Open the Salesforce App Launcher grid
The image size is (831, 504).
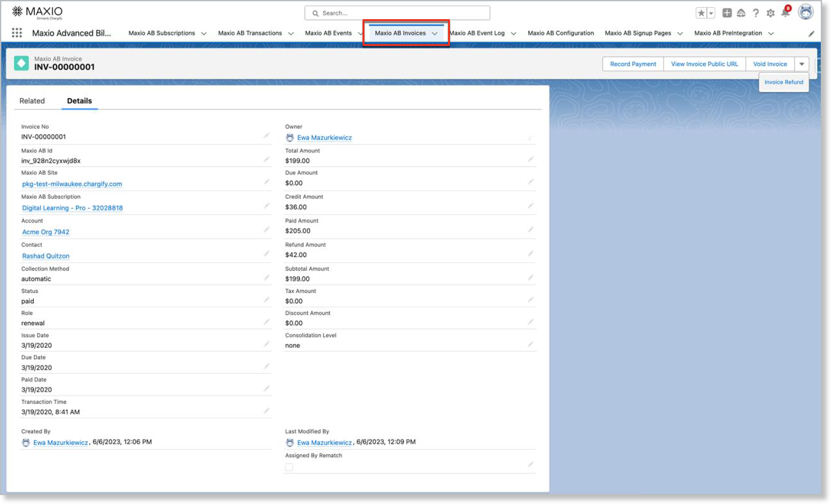17,33
